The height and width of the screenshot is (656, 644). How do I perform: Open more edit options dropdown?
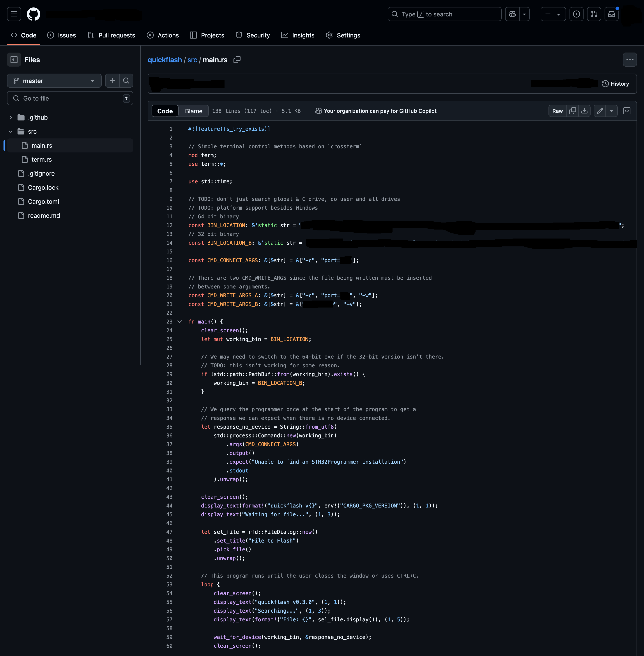point(612,111)
